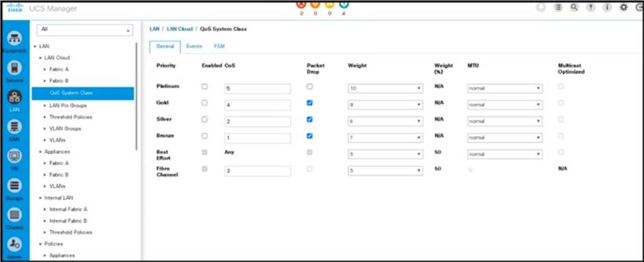Open the All filter dropdown

click(85, 30)
